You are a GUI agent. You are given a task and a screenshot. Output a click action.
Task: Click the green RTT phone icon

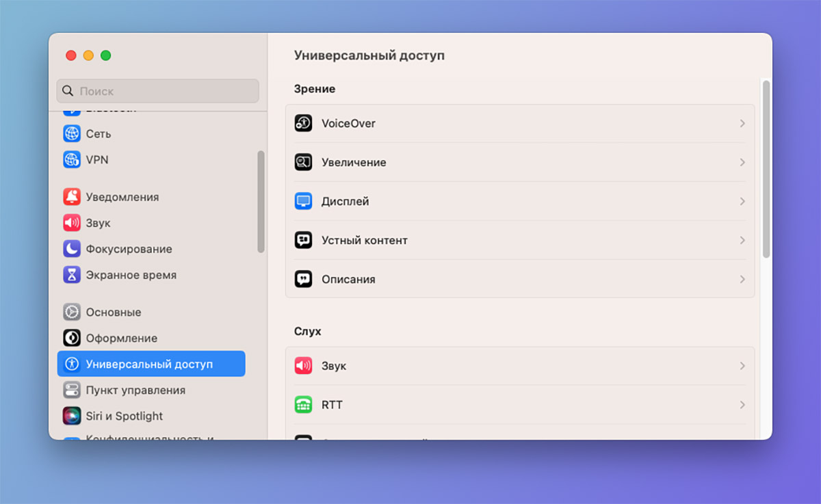click(303, 405)
